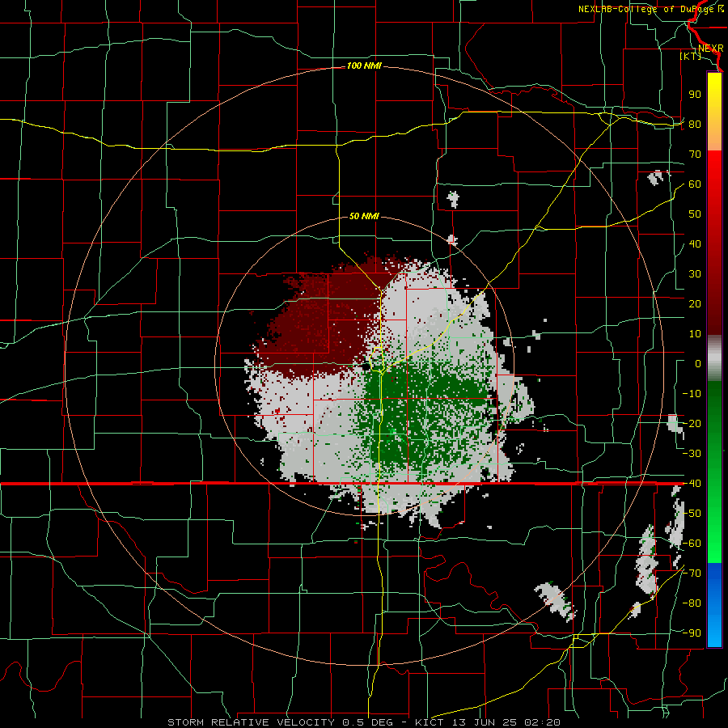Click the positive 30 knot scale value

click(x=695, y=274)
